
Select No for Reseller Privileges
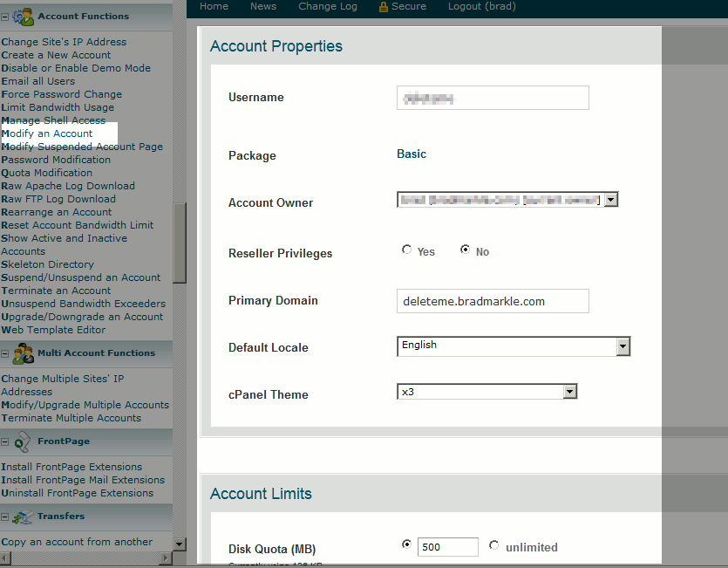pos(465,250)
